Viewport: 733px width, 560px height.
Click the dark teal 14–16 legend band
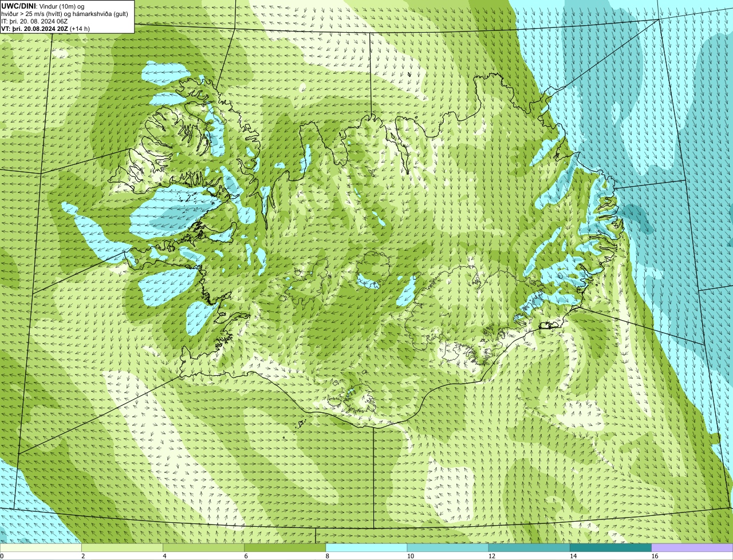611,547
